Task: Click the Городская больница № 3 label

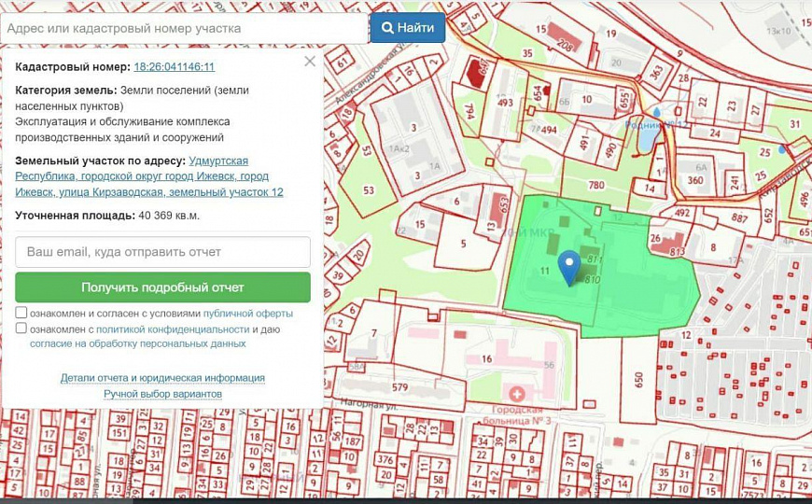Action: point(517,415)
